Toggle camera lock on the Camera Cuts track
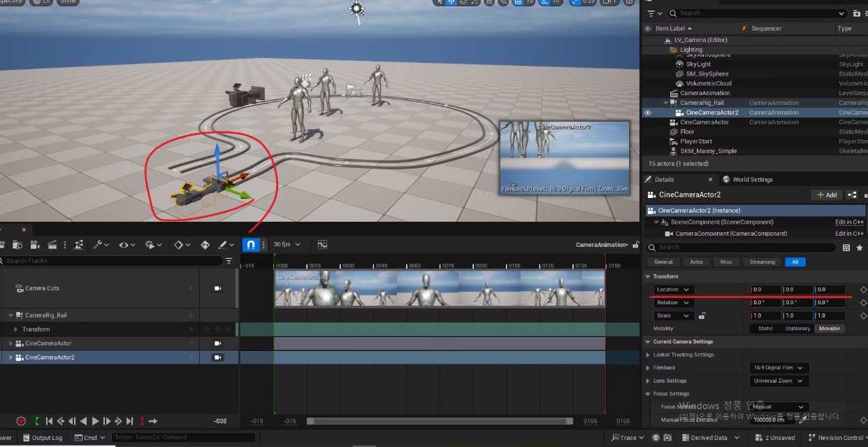This screenshot has width=868, height=447. (x=218, y=288)
